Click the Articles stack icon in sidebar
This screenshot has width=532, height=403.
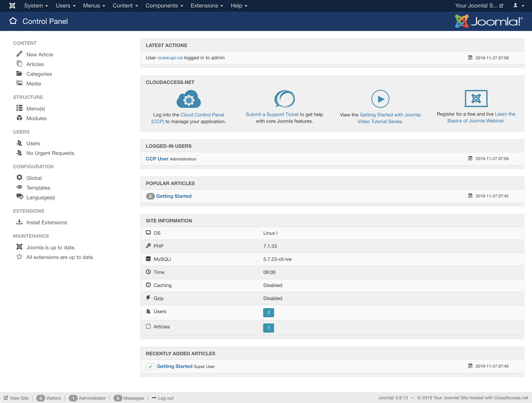pos(19,63)
